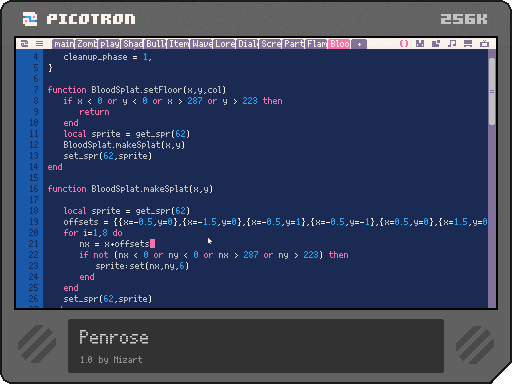The height and width of the screenshot is (384, 512).
Task: Switch to the main code tab
Action: 63,44
